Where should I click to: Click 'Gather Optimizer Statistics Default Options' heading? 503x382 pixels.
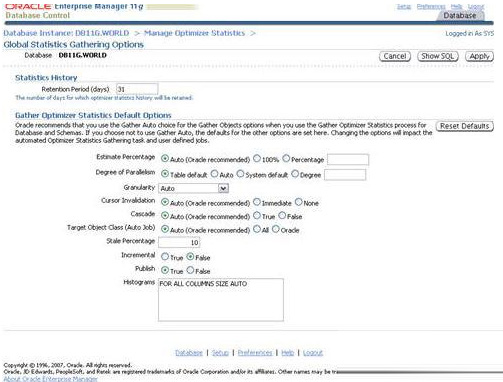pyautogui.click(x=93, y=115)
